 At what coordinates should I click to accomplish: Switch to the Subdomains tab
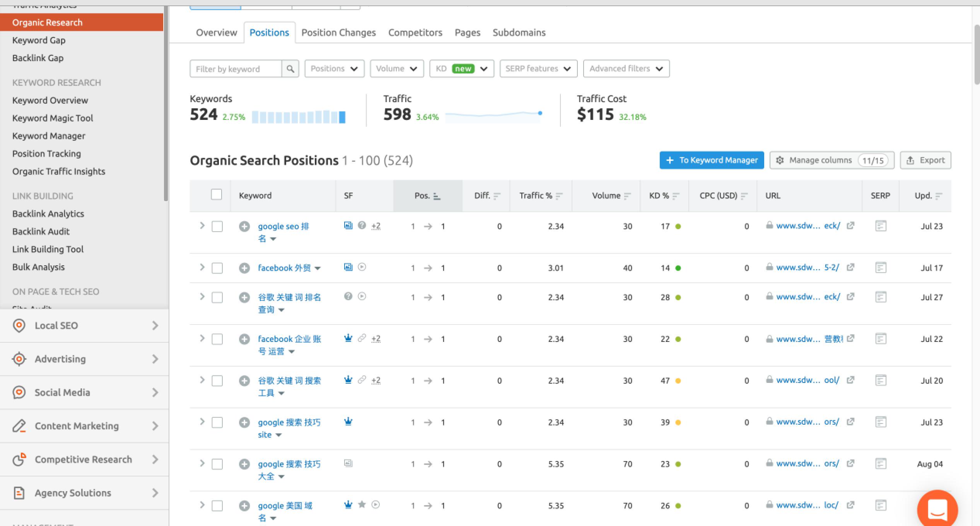point(519,33)
